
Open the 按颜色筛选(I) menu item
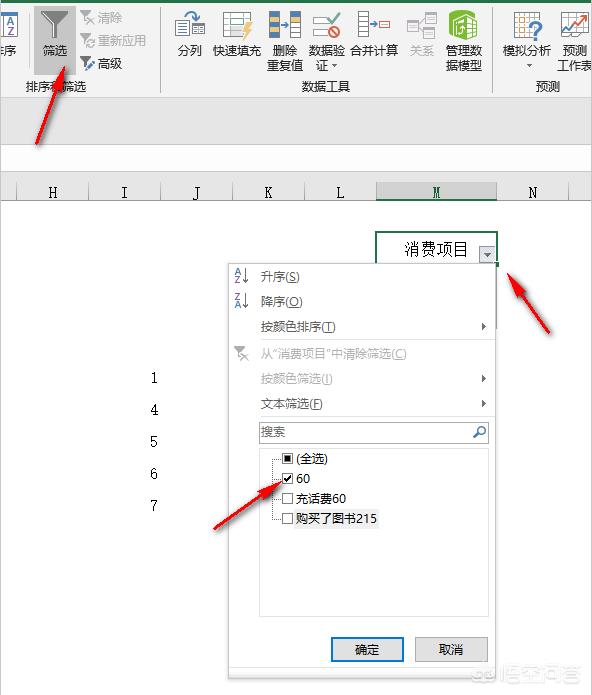[362, 379]
